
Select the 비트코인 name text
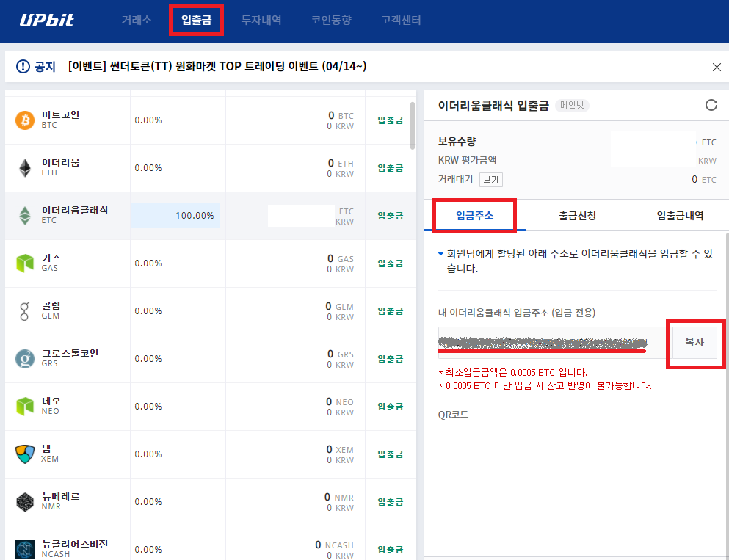60,114
